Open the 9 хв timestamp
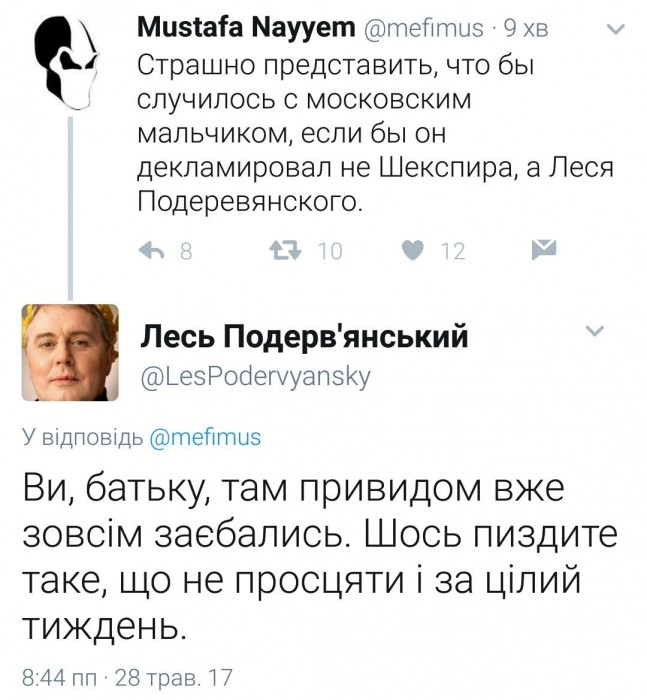Image resolution: width=647 pixels, height=700 pixels. [526, 29]
